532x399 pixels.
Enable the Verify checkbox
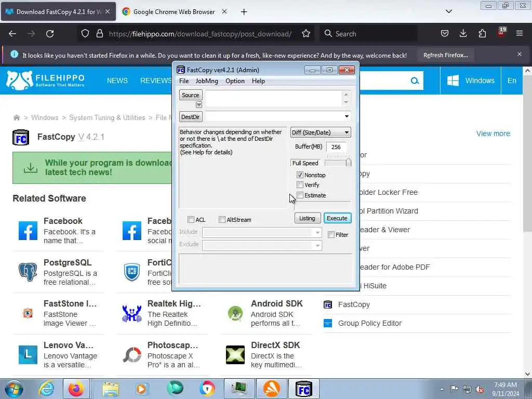300,184
